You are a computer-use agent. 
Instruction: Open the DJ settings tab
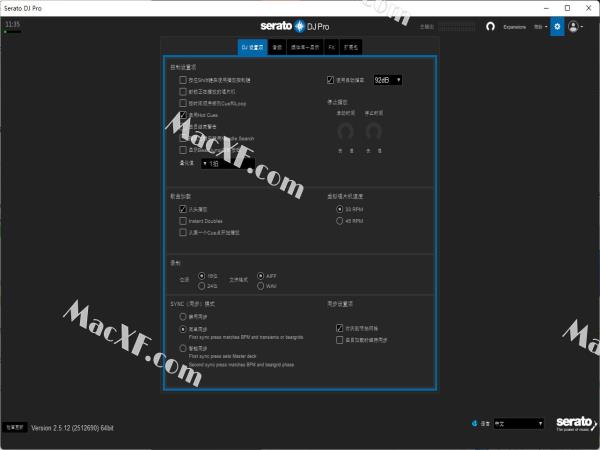click(x=253, y=47)
